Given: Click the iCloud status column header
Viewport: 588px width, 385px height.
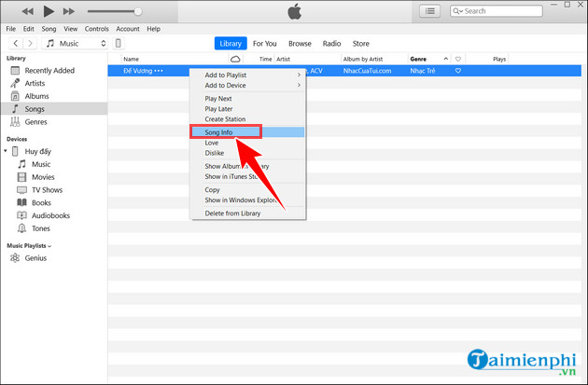Looking at the screenshot, I should (235, 59).
